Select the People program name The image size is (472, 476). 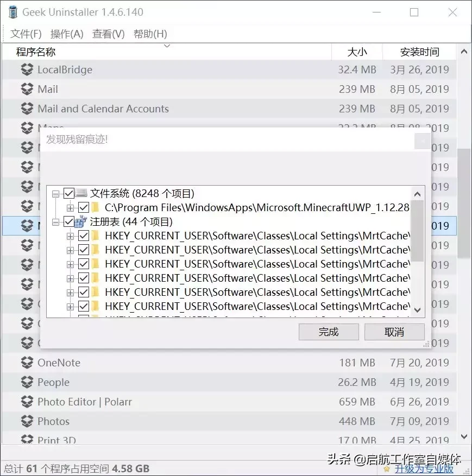click(x=53, y=383)
